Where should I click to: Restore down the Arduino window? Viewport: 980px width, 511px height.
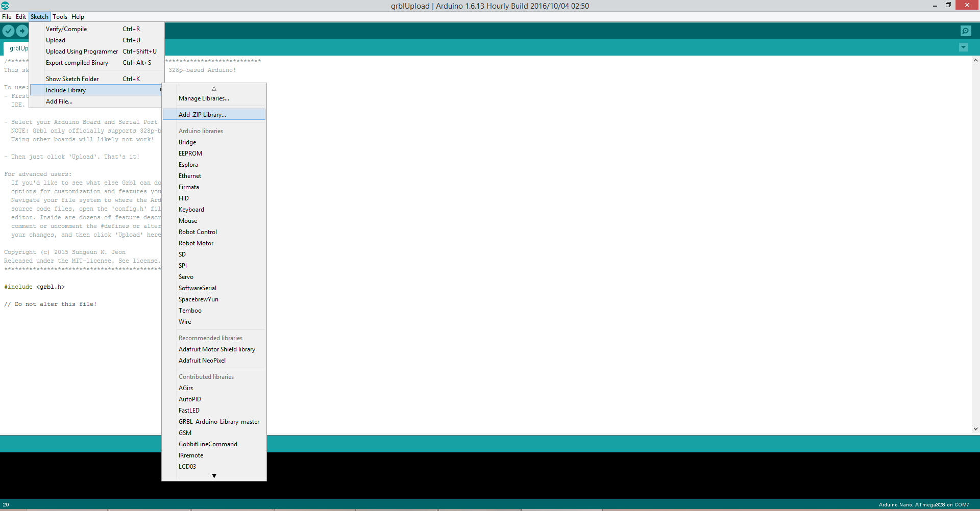click(x=948, y=5)
